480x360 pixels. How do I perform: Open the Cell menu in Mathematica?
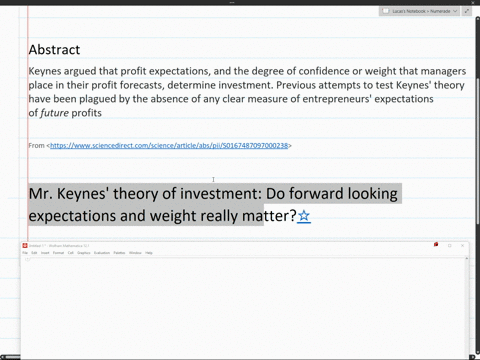pyautogui.click(x=71, y=253)
